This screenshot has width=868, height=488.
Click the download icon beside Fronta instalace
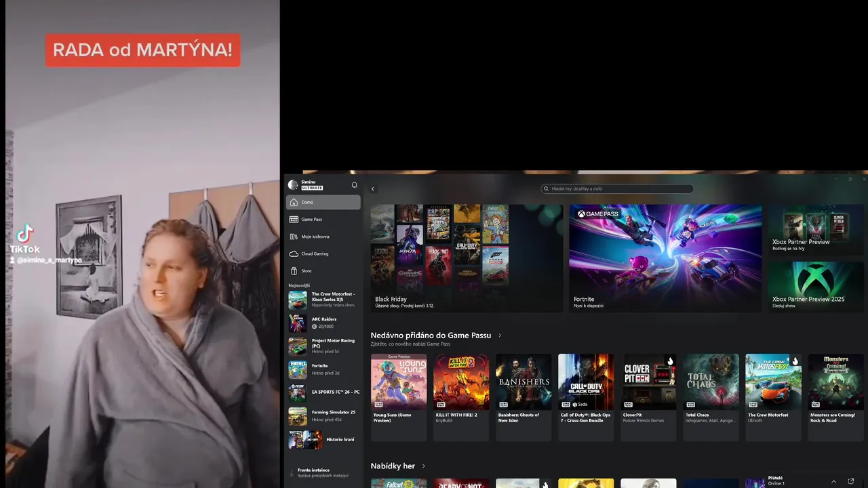point(292,472)
